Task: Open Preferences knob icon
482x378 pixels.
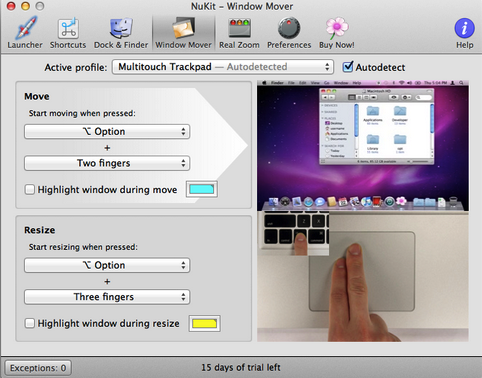Action: pos(289,33)
